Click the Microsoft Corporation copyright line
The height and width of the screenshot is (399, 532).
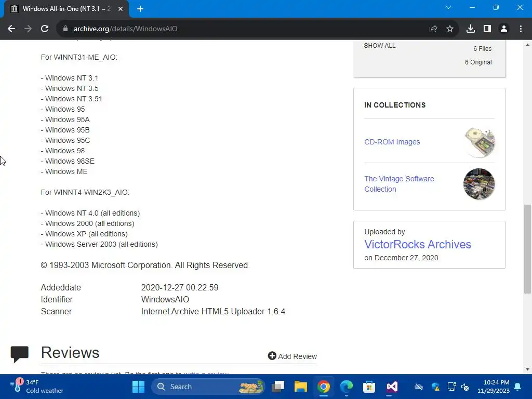pos(145,265)
